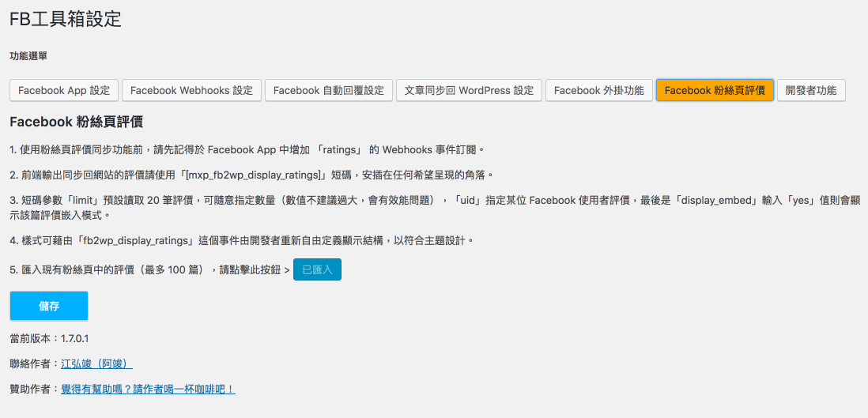Click the [mxp_fb2wp_display_ratings] shortcode instruction line
This screenshot has height=418, width=868.
coord(251,175)
